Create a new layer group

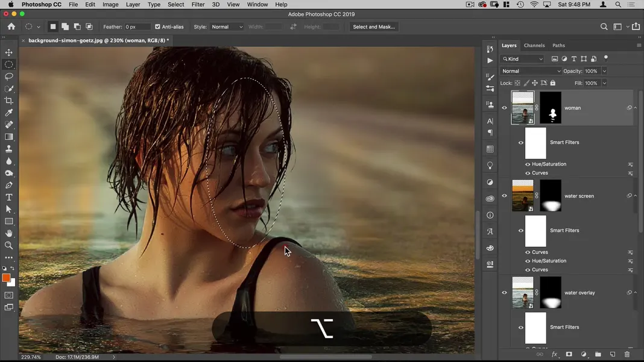(x=598, y=354)
